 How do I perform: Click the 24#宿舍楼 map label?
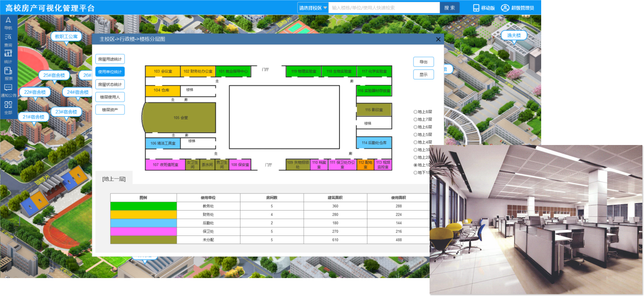click(78, 92)
